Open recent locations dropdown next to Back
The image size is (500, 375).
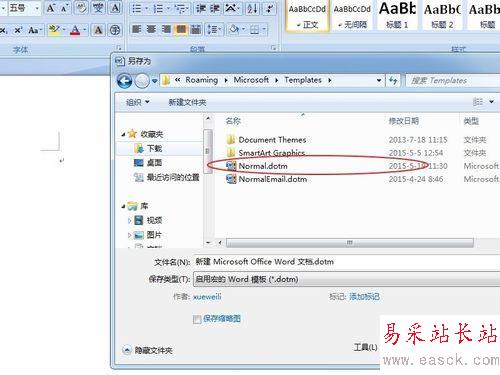154,81
